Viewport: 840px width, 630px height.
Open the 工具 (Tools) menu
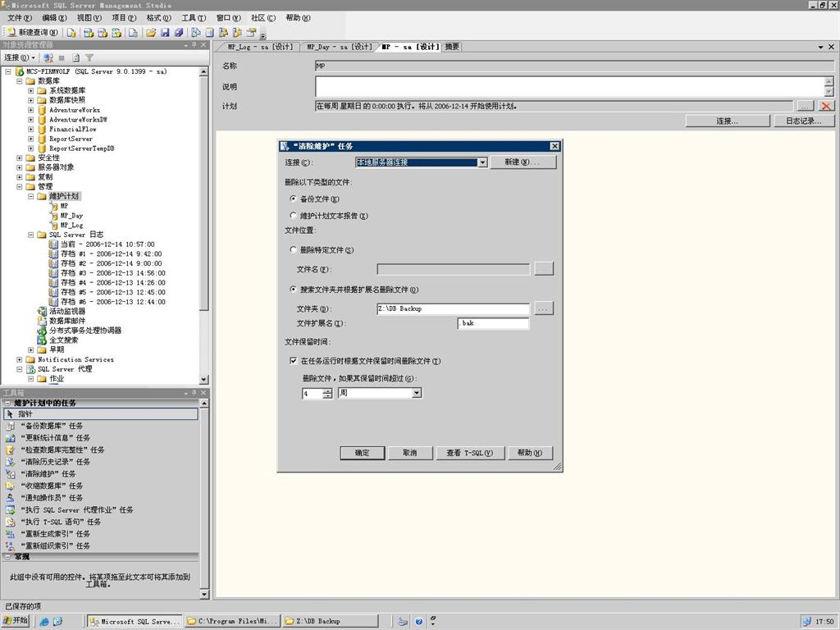[x=194, y=18]
